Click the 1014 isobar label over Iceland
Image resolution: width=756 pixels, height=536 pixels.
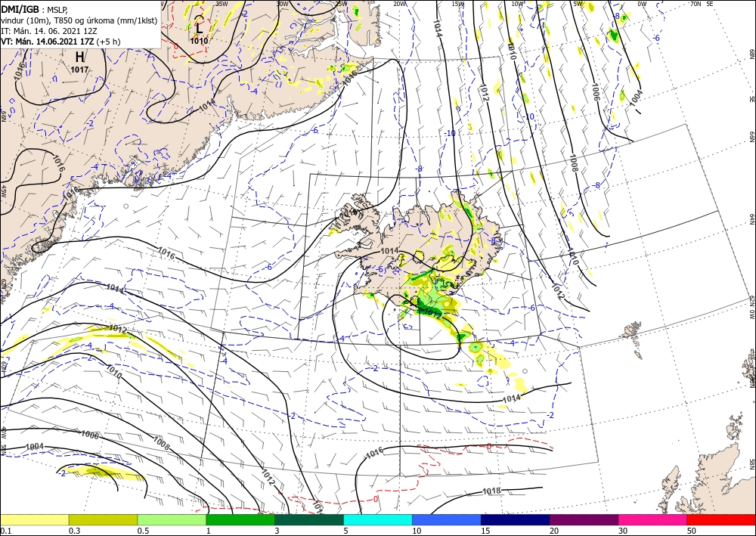[x=389, y=251]
